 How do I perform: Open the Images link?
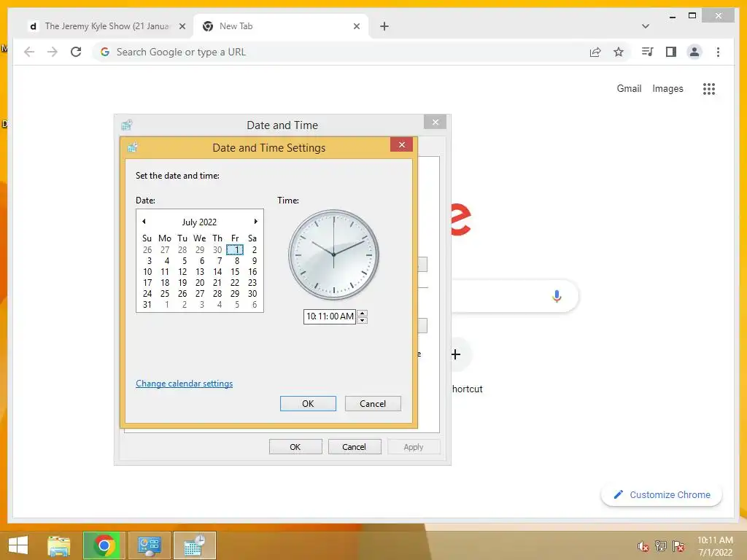667,88
